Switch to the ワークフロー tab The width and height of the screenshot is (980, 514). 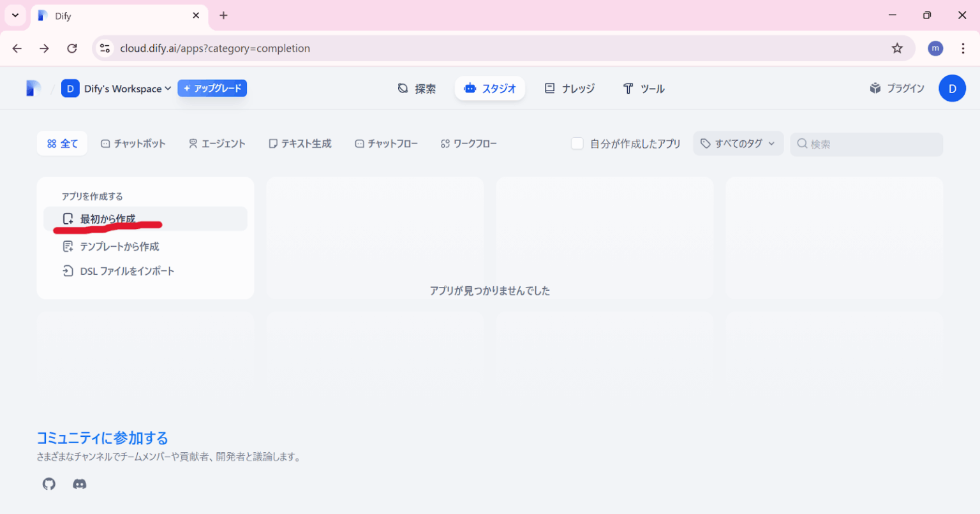[x=469, y=143]
